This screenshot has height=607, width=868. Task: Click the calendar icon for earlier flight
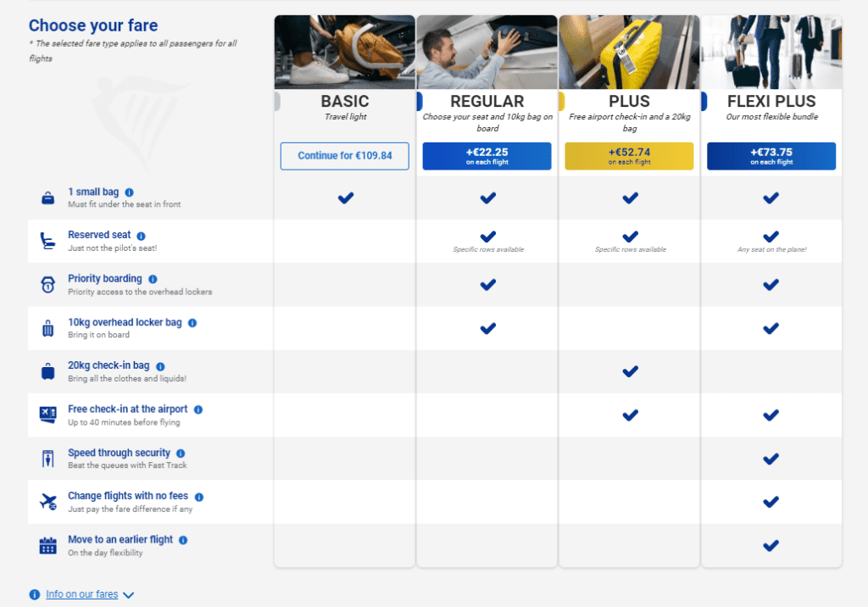[x=48, y=545]
